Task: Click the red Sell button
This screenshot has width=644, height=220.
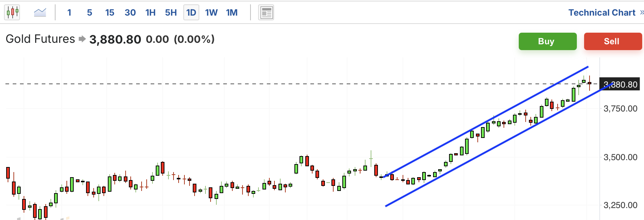Action: 613,41
